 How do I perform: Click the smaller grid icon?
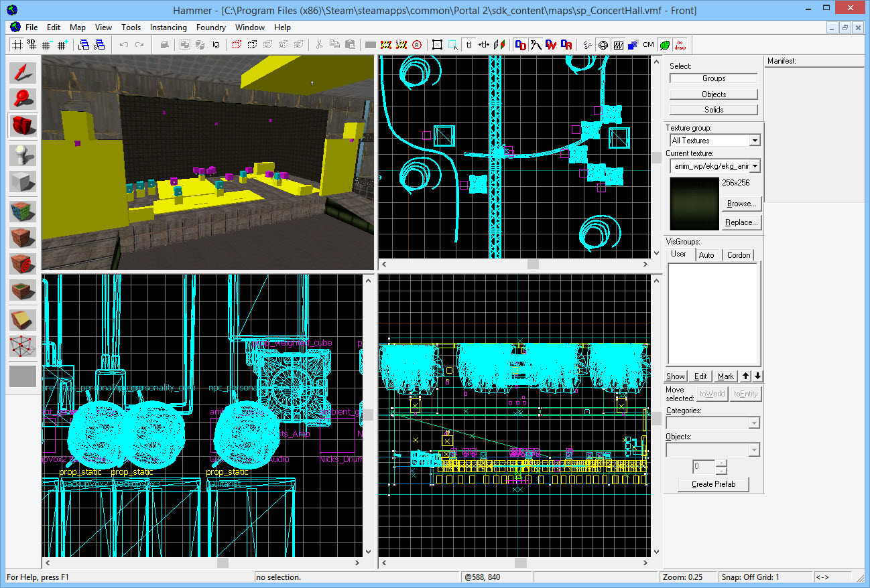[46, 45]
